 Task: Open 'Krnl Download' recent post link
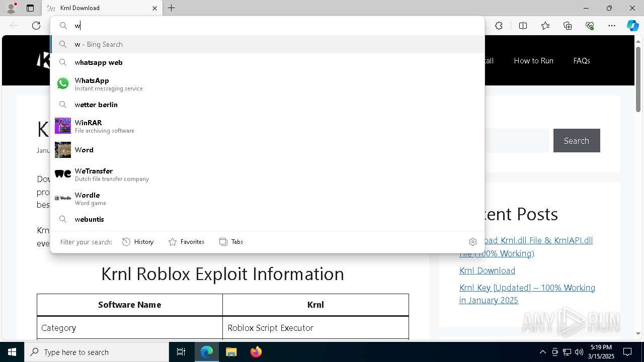[487, 270]
